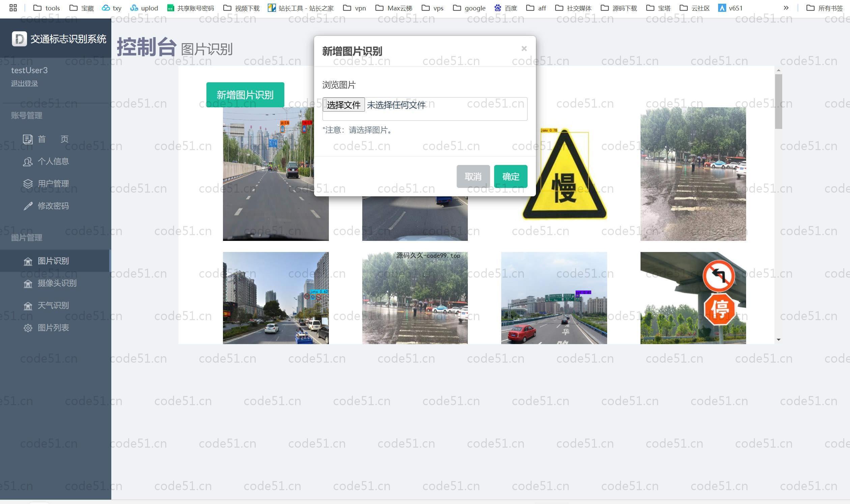Click the 浏览图片 label
This screenshot has width=850, height=504.
(x=339, y=85)
